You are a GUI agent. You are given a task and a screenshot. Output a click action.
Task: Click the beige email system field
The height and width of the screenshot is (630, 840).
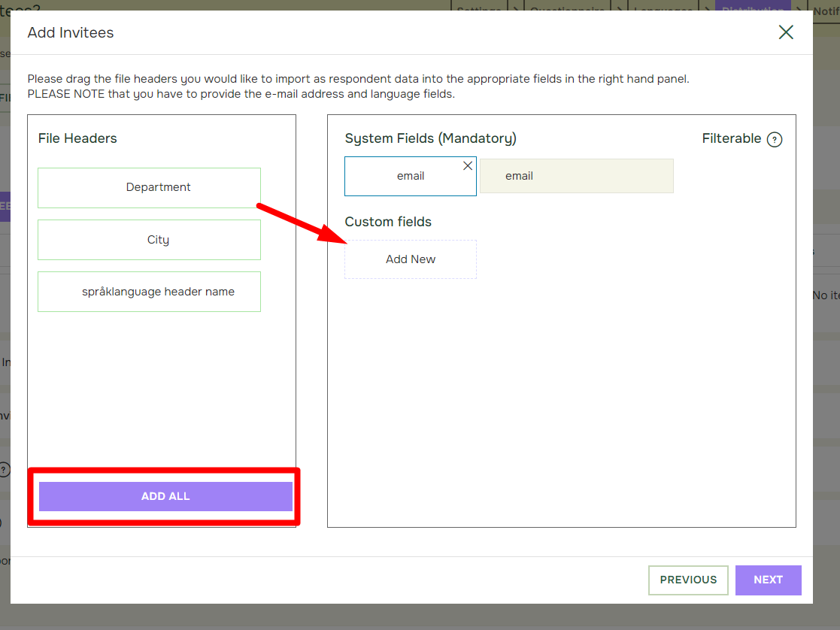tap(577, 176)
